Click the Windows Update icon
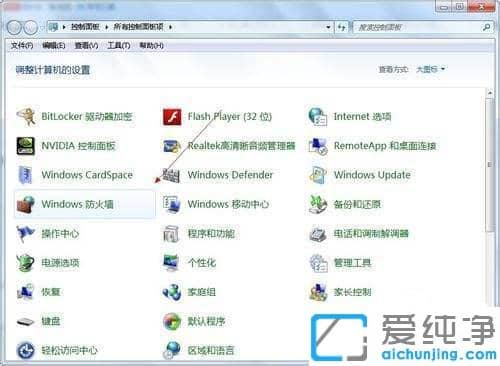The height and width of the screenshot is (366, 500). (318, 175)
